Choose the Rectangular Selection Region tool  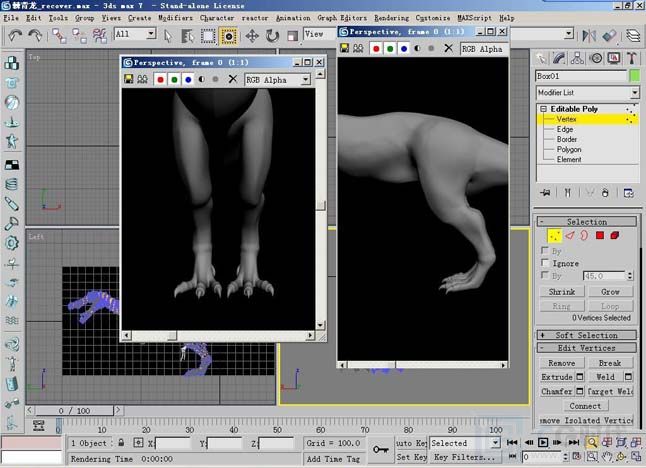coord(208,36)
